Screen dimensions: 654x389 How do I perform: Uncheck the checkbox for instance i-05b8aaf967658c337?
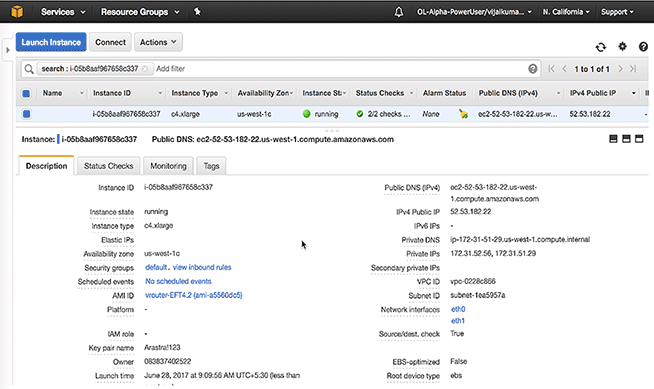[x=26, y=114]
